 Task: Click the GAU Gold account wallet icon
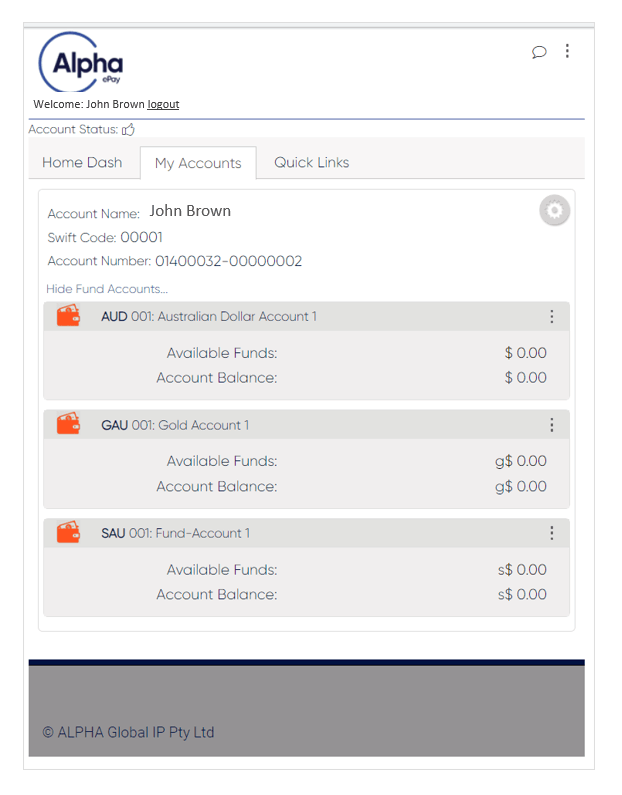68,425
